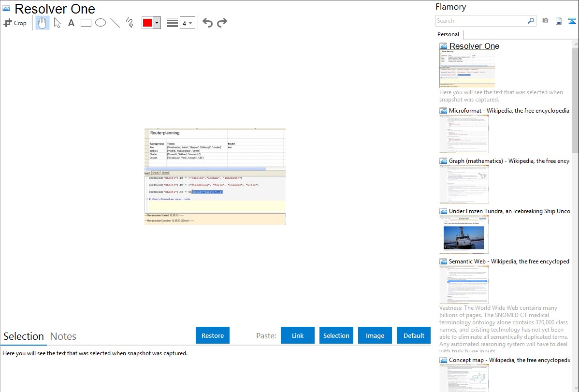Click the red color swatch
The width and height of the screenshot is (579, 392).
(x=147, y=23)
